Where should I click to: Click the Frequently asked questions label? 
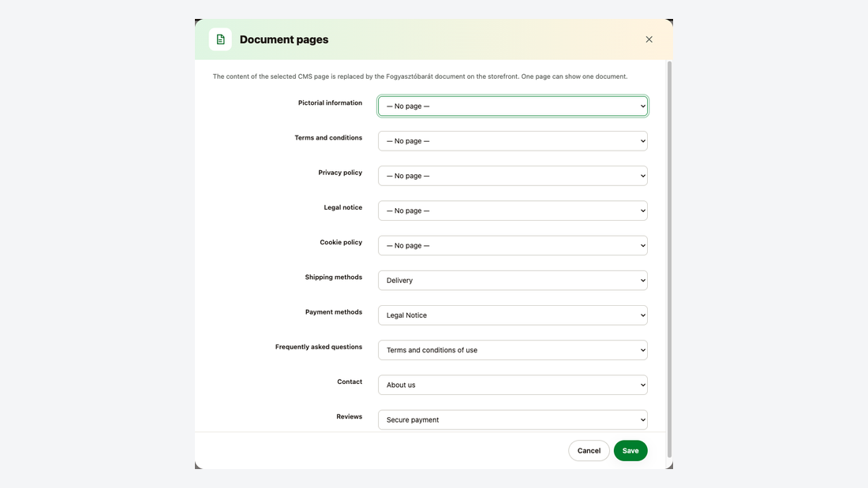319,347
